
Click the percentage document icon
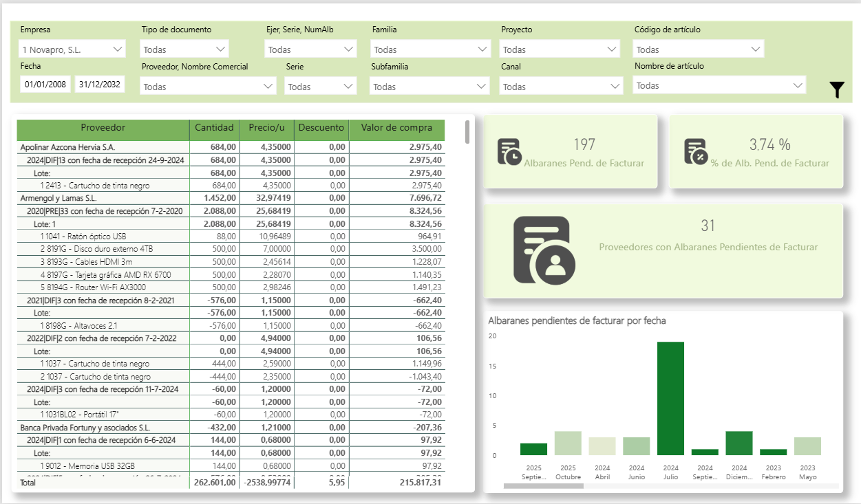[695, 152]
